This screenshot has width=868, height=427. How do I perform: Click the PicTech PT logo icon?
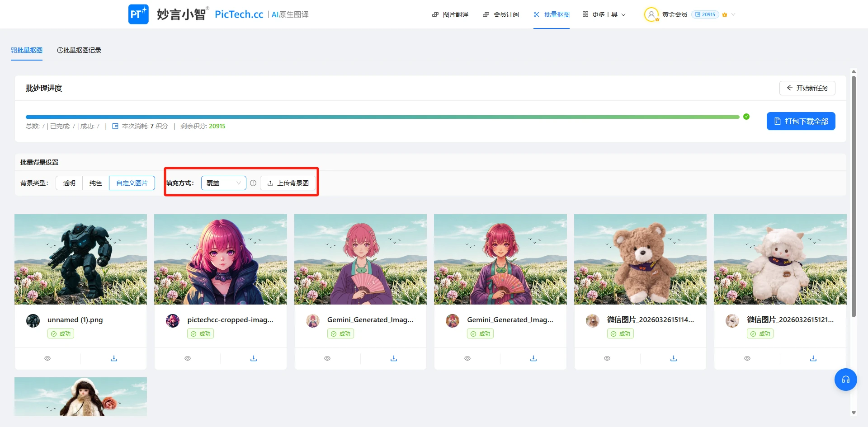coord(138,14)
